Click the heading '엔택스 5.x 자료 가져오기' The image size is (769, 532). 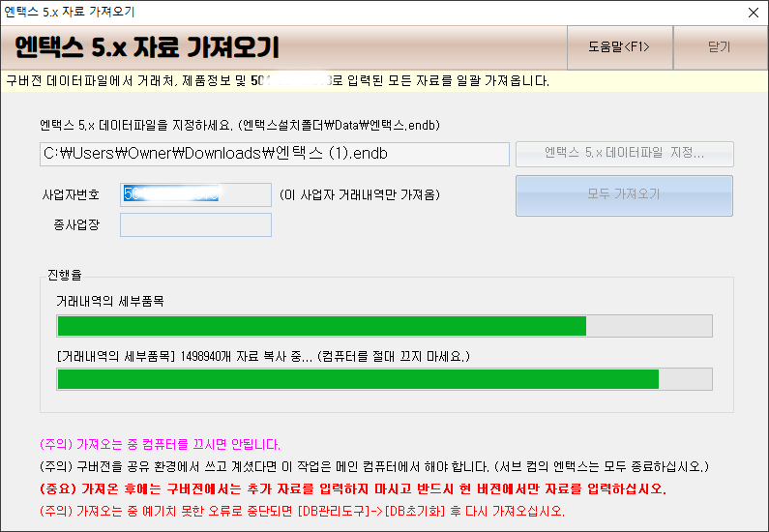pos(147,47)
